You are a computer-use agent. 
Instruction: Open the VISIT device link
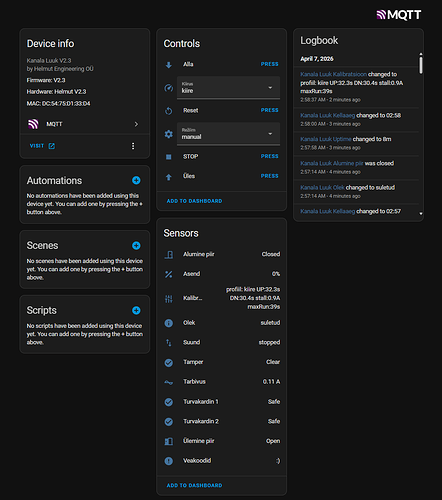point(42,146)
